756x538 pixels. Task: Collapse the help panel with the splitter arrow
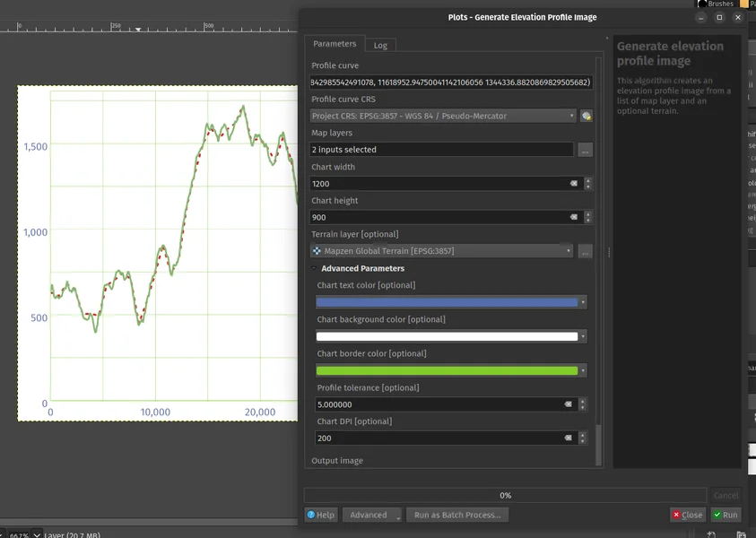point(609,252)
